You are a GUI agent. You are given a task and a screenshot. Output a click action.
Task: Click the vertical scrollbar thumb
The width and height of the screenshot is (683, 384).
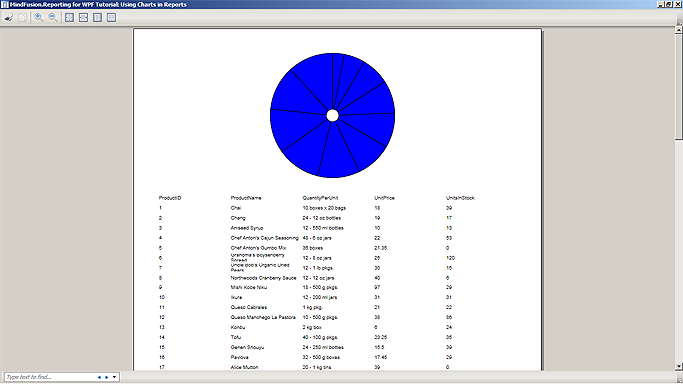coord(679,87)
